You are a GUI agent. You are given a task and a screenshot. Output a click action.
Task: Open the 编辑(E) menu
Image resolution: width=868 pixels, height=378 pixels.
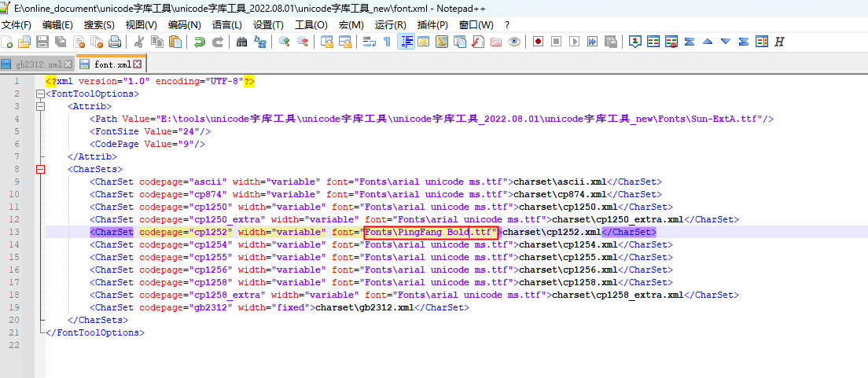57,25
